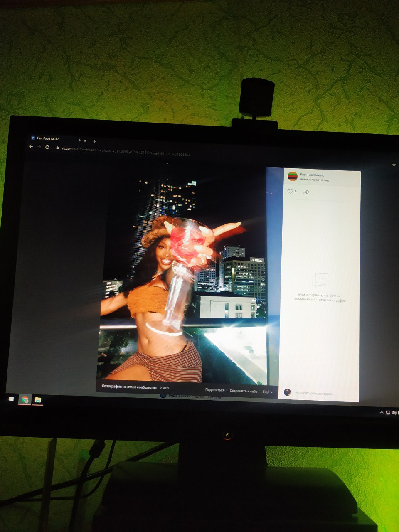Click the browser back arrow
The image size is (399, 532).
[x=31, y=146]
